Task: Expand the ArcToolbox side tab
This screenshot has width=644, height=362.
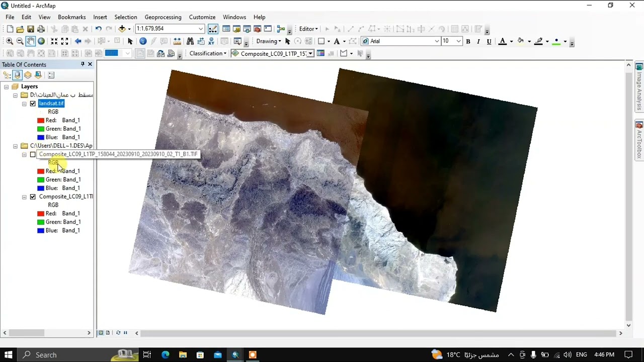Action: [x=639, y=141]
